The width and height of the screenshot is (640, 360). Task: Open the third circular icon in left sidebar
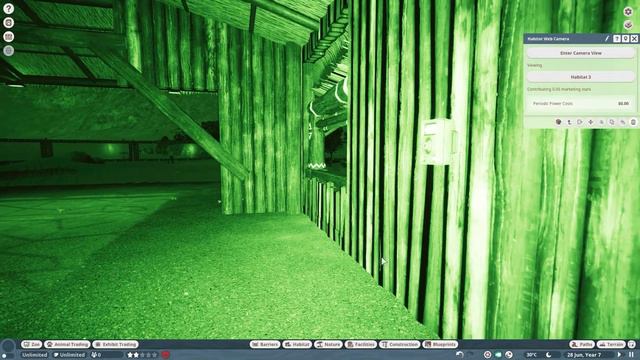click(x=9, y=37)
